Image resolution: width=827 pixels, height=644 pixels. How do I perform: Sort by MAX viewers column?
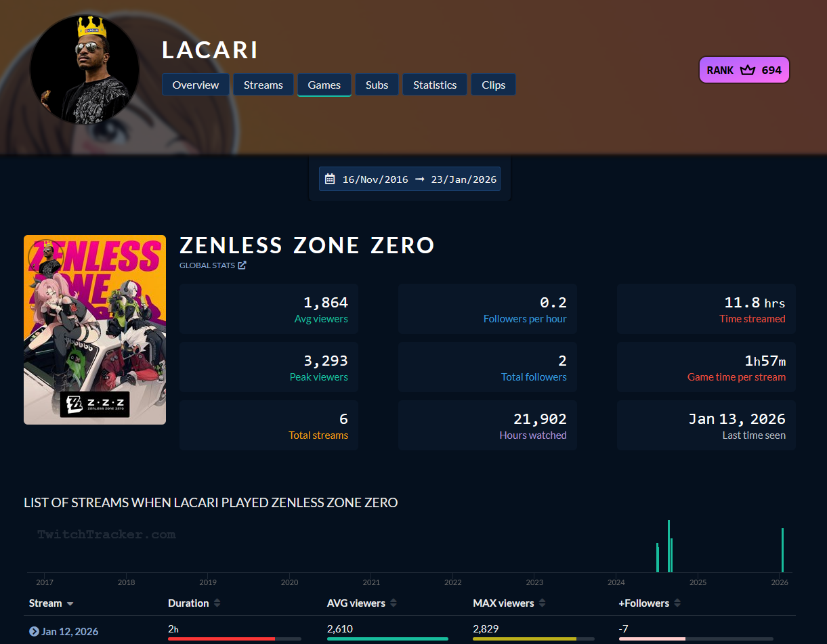509,603
